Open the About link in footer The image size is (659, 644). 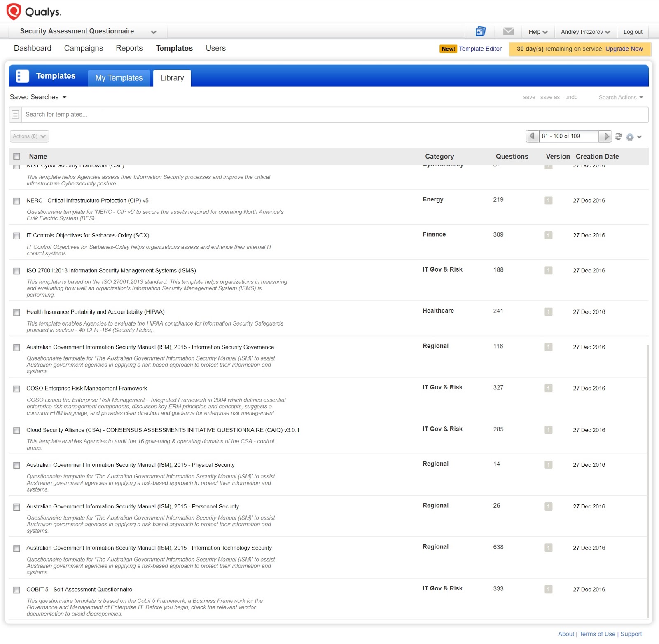tap(566, 634)
